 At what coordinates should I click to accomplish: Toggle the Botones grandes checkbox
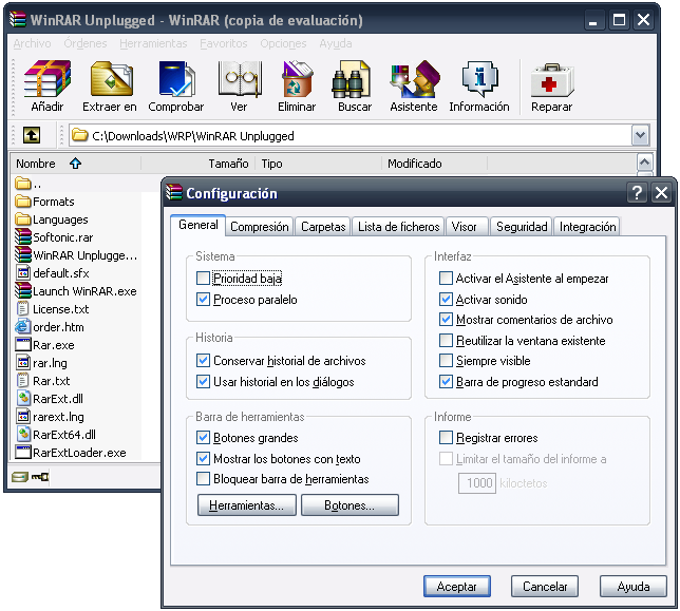click(203, 438)
